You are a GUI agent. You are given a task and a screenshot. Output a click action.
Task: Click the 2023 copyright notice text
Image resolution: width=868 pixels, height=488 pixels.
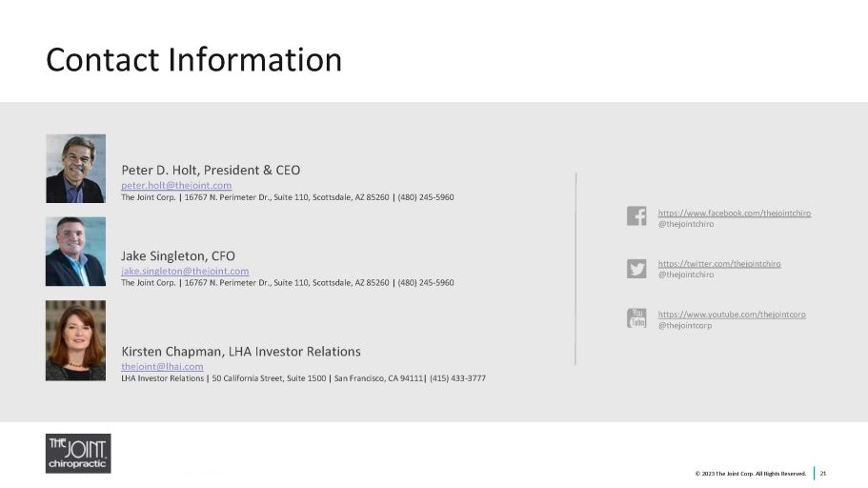pos(750,474)
